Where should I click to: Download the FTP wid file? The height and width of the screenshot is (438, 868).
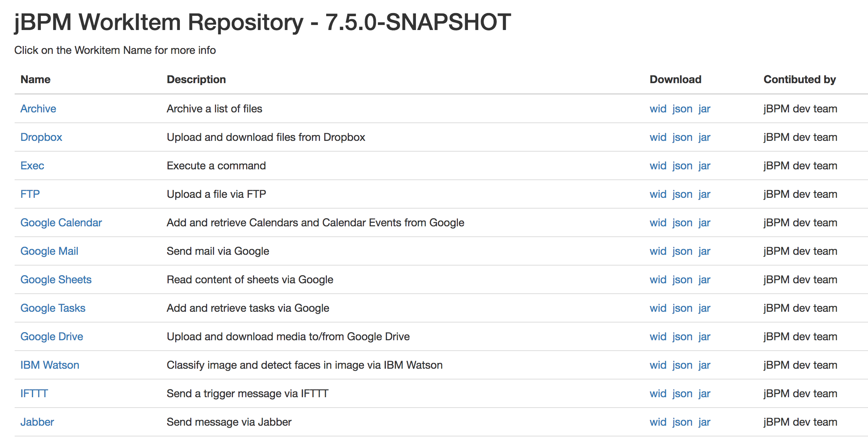(x=658, y=194)
